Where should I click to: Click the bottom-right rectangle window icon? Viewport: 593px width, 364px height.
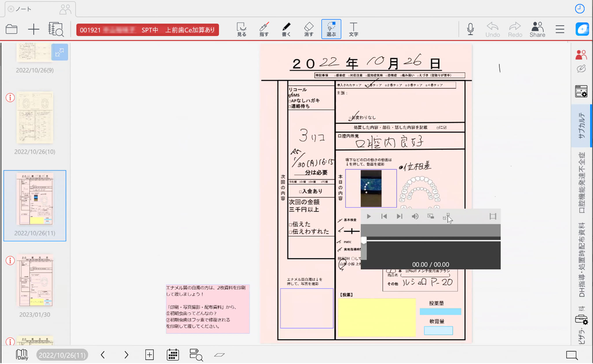coord(572,355)
